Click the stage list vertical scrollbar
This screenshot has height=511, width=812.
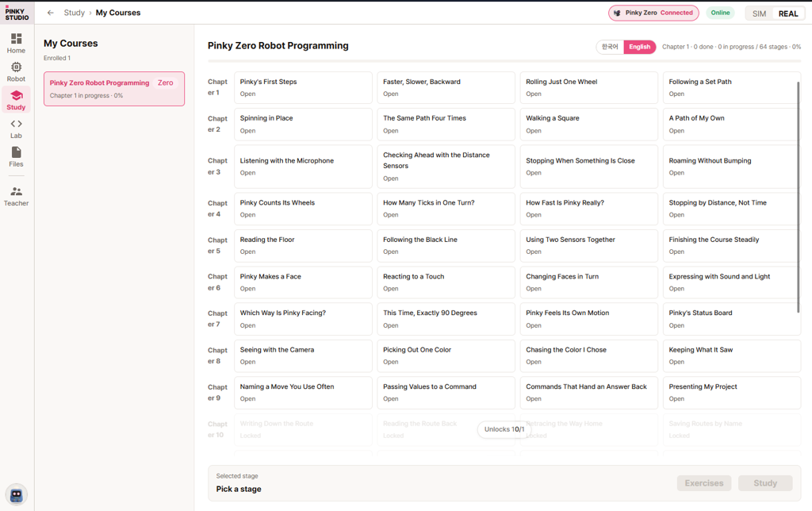(x=798, y=197)
